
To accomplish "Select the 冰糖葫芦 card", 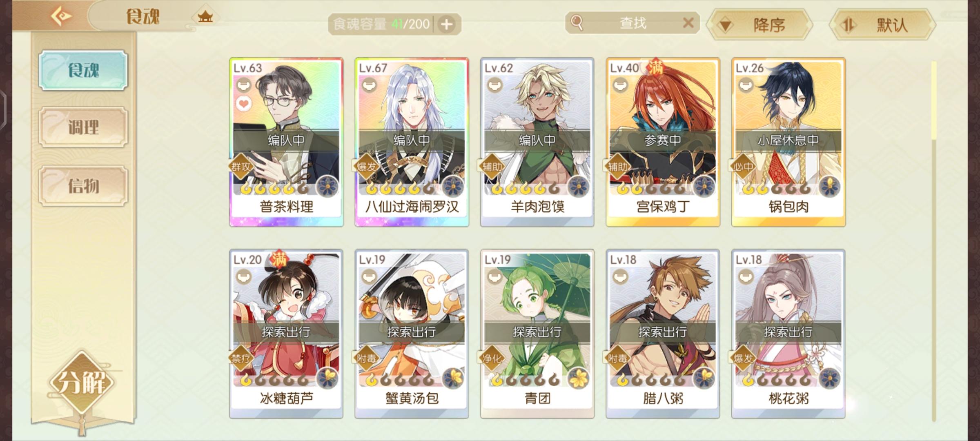I will click(286, 334).
